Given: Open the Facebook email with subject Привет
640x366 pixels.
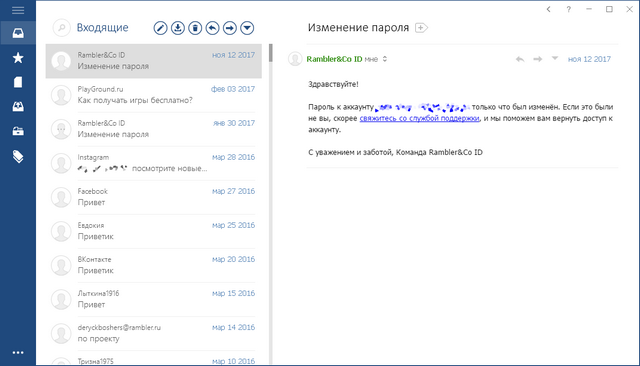Looking at the screenshot, I should click(153, 197).
